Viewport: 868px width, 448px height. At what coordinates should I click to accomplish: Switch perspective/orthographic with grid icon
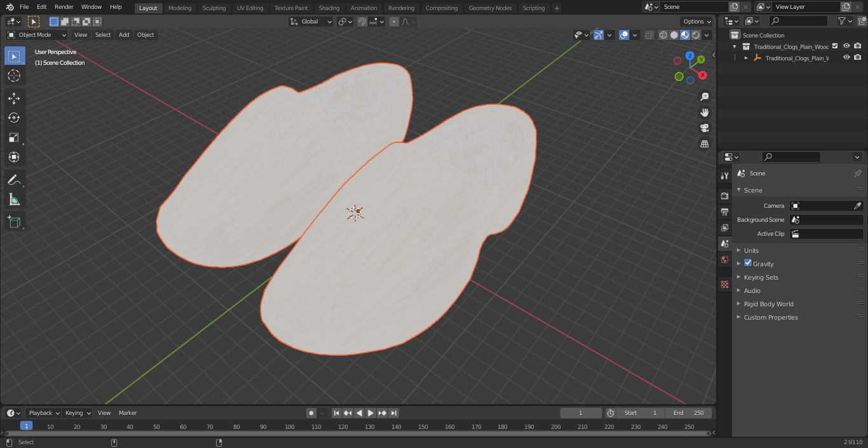pos(704,144)
